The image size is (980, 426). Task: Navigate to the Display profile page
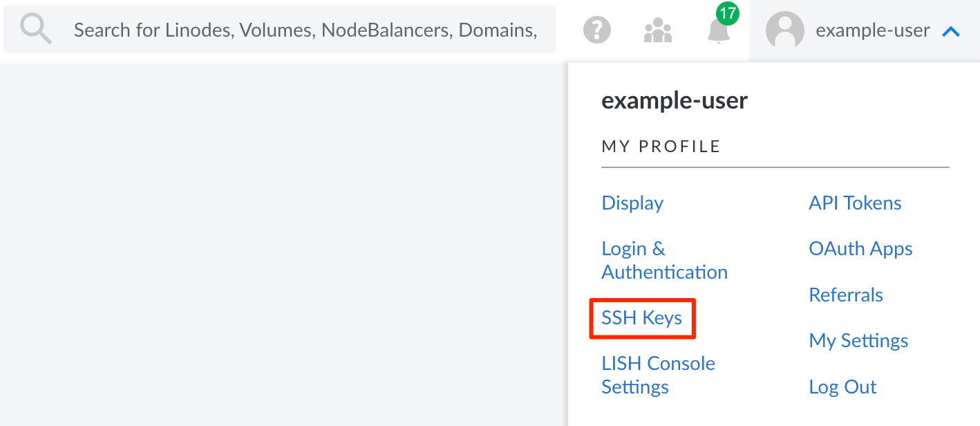tap(632, 203)
